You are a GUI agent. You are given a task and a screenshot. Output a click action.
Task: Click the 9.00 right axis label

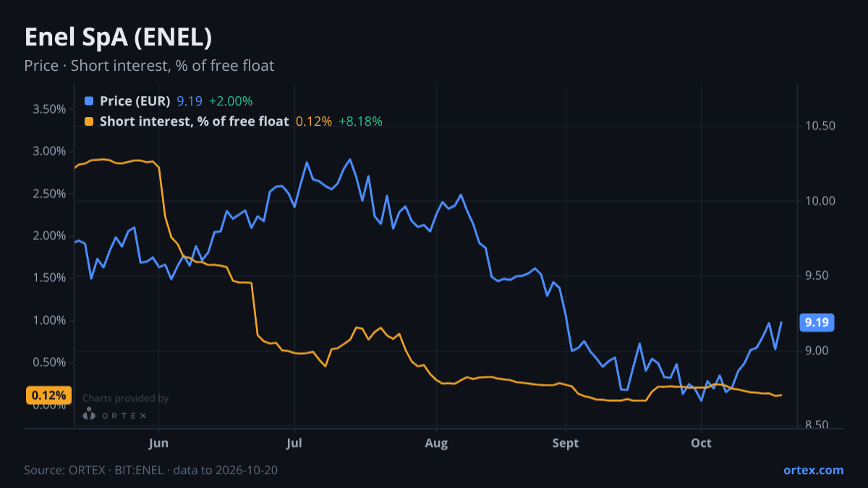pos(817,351)
